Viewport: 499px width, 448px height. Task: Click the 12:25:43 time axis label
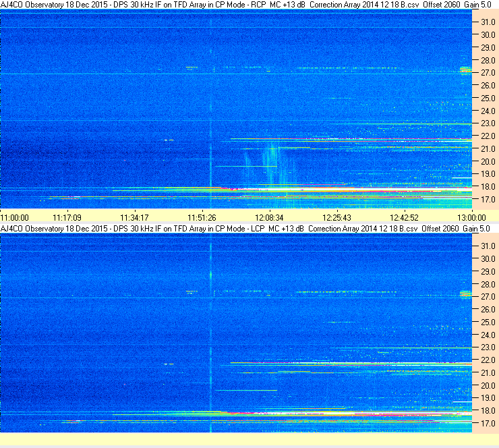pos(336,218)
